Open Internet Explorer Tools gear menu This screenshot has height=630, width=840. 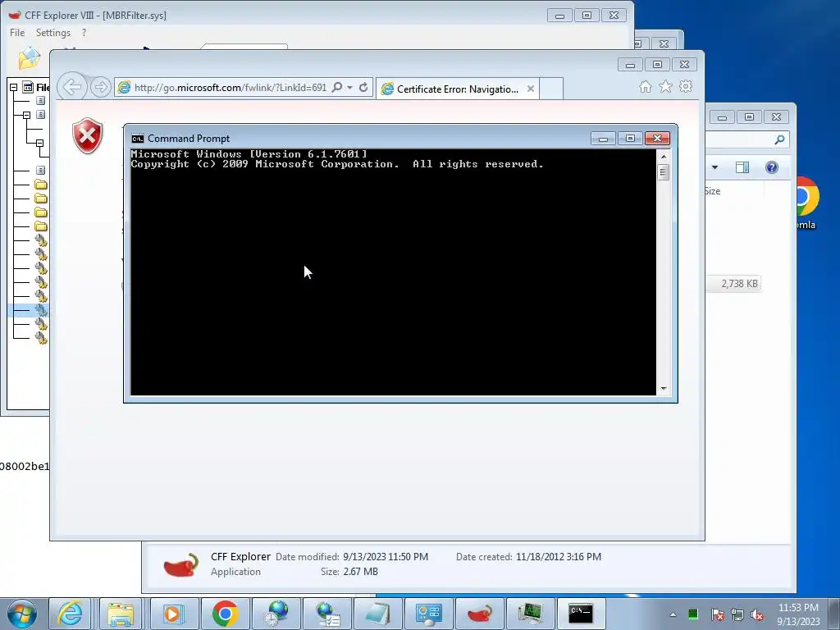pos(686,86)
